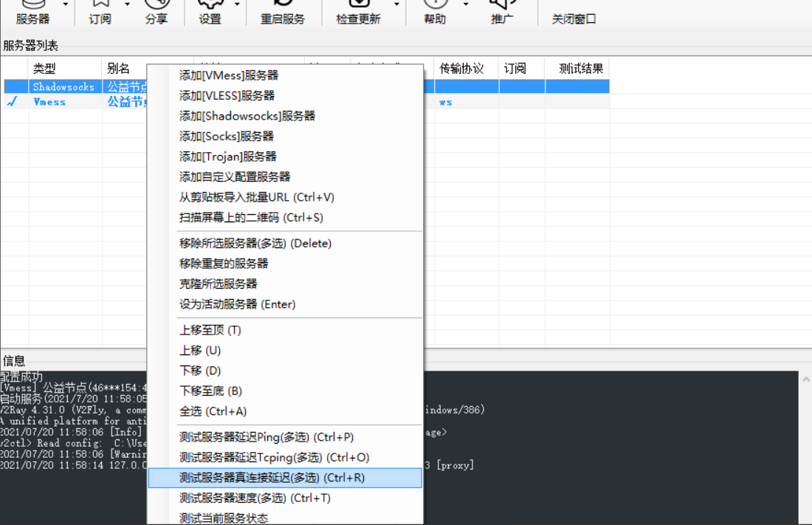Image resolution: width=812 pixels, height=525 pixels.
Task: Expand the 订阅 dropdown arrow
Action: (x=128, y=4)
